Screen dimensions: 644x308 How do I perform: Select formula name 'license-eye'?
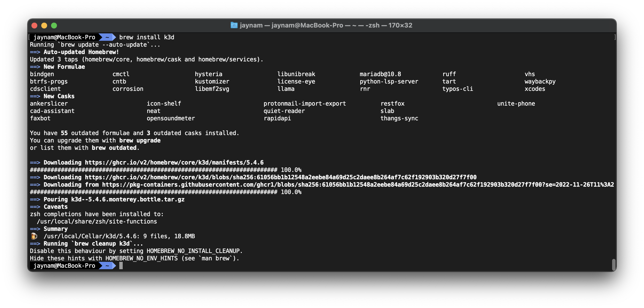296,81
